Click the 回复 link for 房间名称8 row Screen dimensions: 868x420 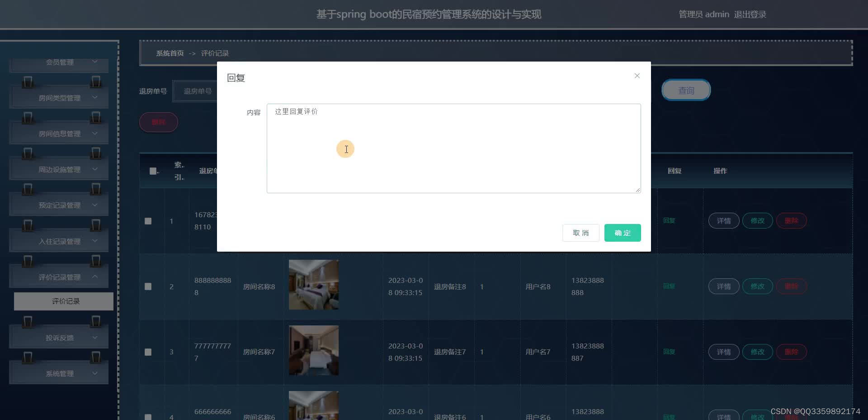click(669, 286)
